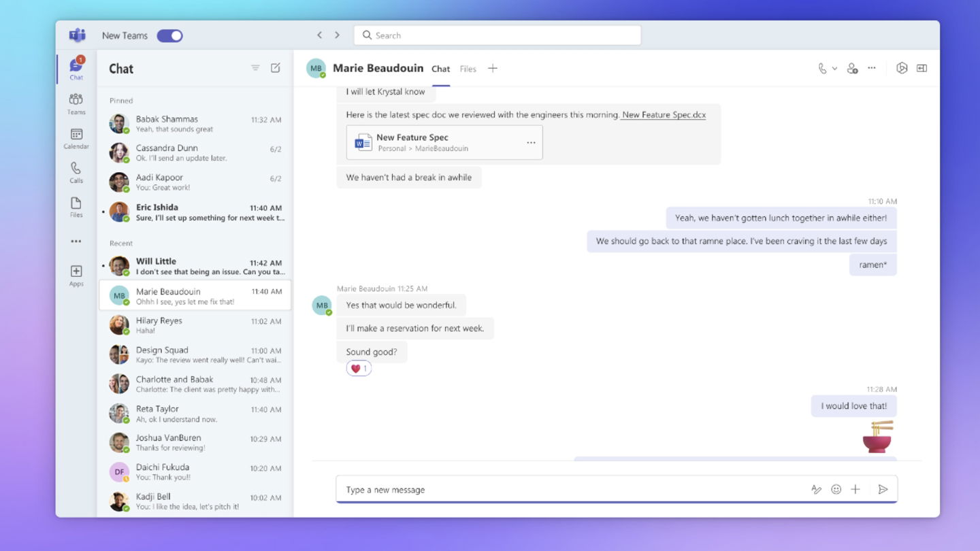Image resolution: width=980 pixels, height=551 pixels.
Task: Click Marie's name in the chat header
Action: click(378, 68)
